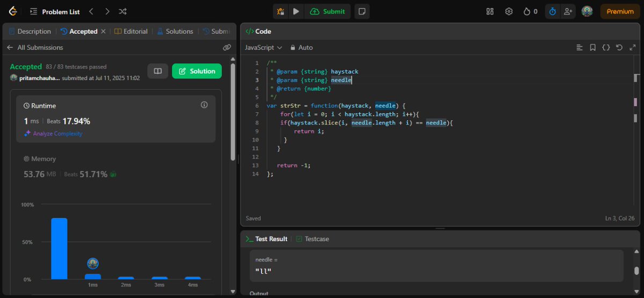This screenshot has height=298, width=644.
Task: Open the settings gear icon
Action: point(508,11)
